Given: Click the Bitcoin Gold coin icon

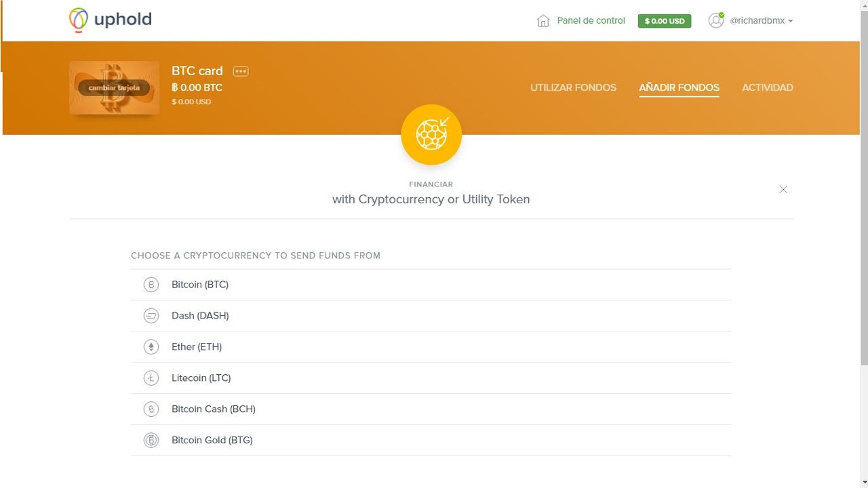Looking at the screenshot, I should click(x=151, y=441).
